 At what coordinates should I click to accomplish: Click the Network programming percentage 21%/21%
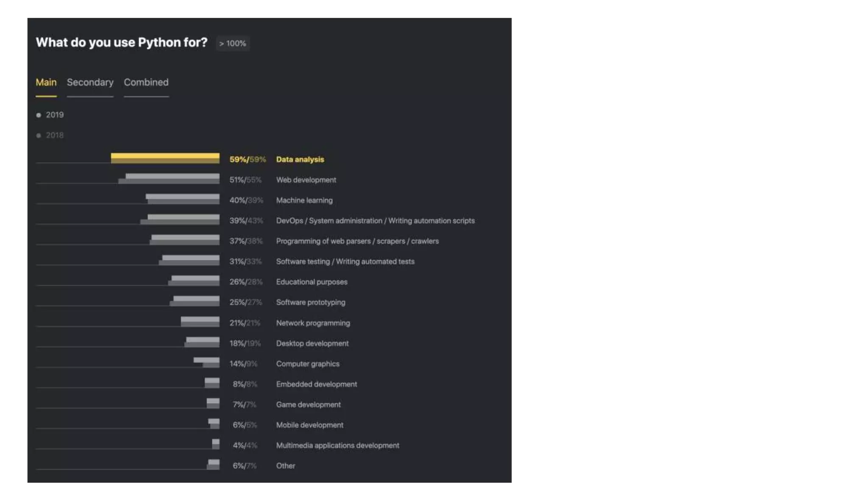coord(245,323)
